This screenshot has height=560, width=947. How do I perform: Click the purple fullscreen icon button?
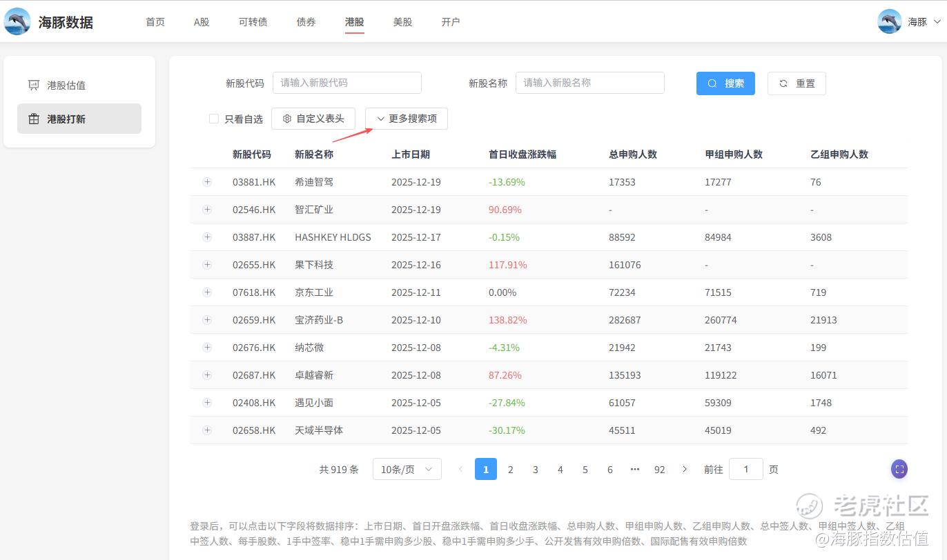899,469
